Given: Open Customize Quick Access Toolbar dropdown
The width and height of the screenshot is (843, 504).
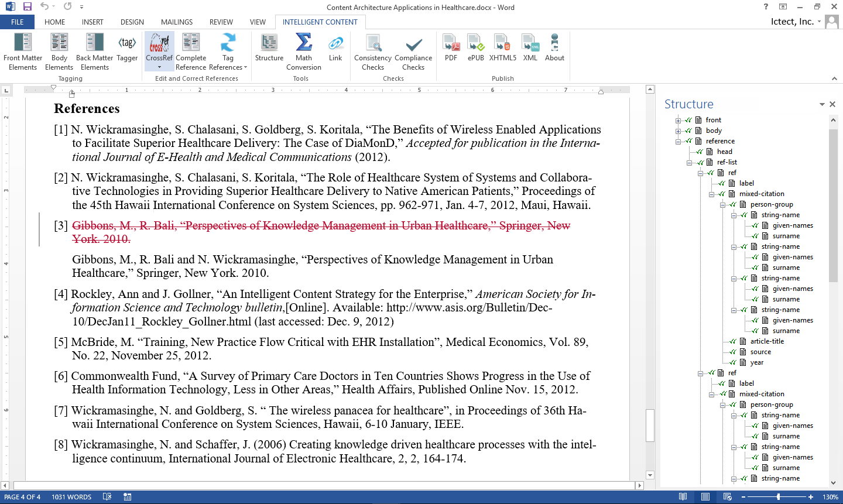Looking at the screenshot, I should click(81, 7).
